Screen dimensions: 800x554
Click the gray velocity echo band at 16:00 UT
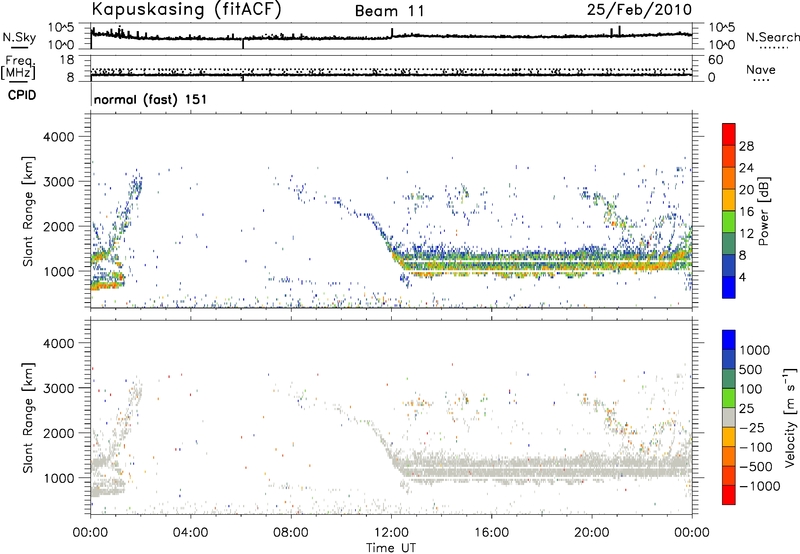pos(491,469)
